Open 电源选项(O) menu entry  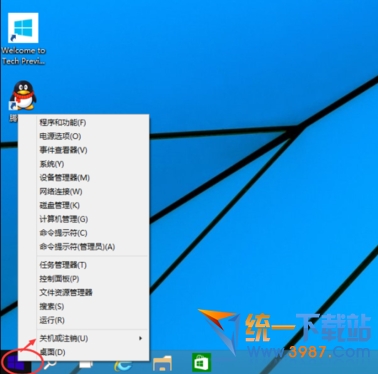click(83, 136)
